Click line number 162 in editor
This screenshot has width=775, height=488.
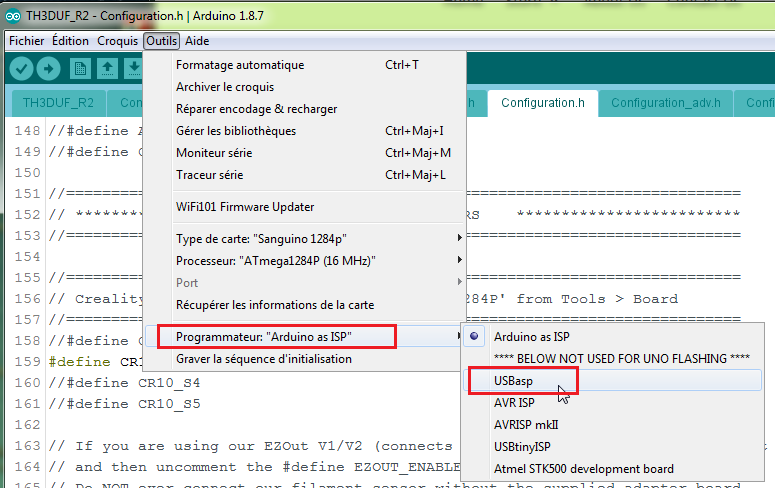tap(27, 425)
